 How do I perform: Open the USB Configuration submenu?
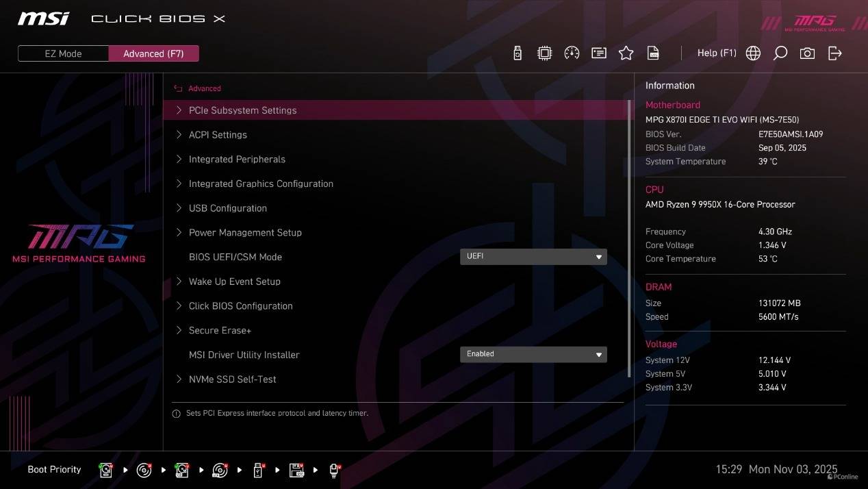[227, 208]
